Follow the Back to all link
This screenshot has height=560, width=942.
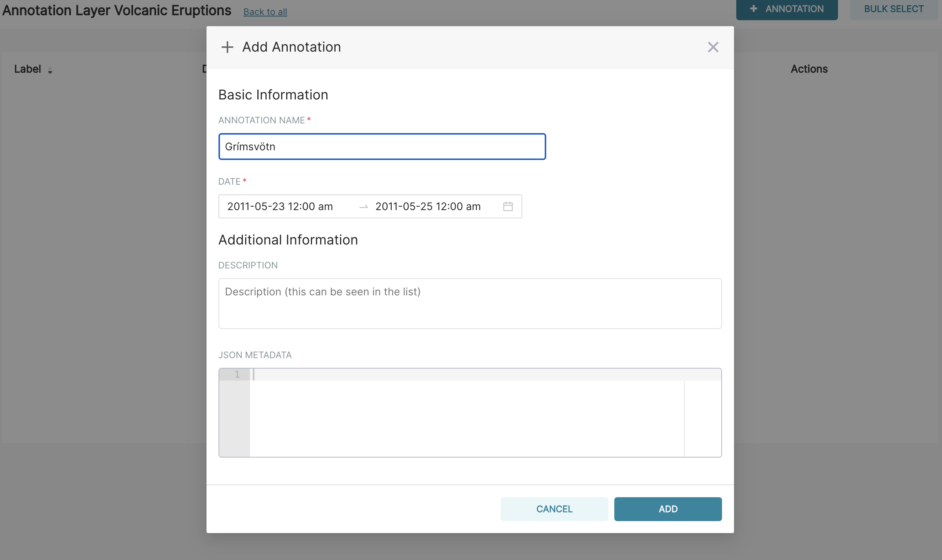coord(265,12)
